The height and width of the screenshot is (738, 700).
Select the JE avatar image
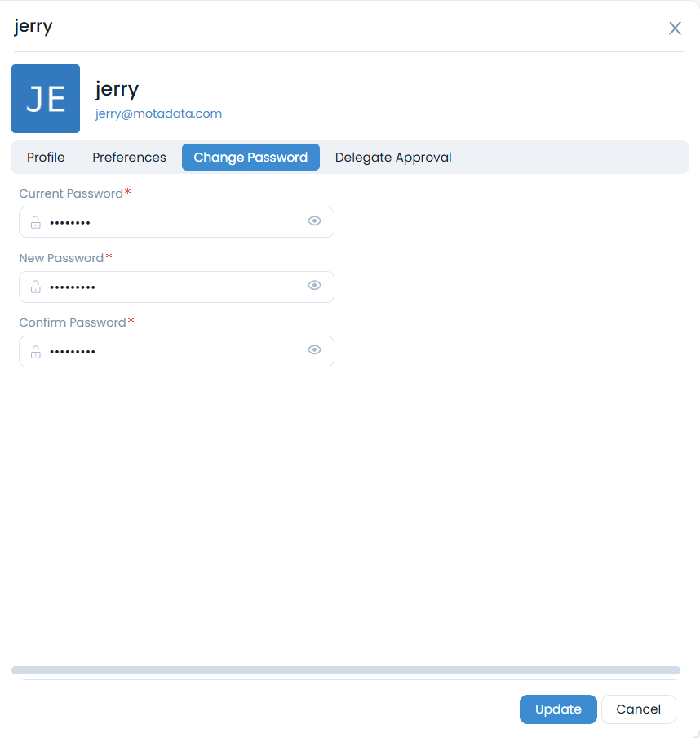pyautogui.click(x=45, y=98)
